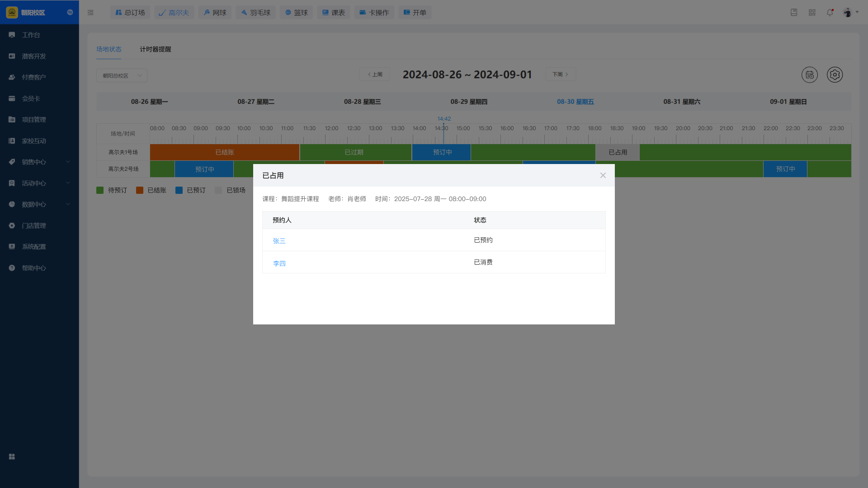
Task: Close the 已占用 dialog
Action: [x=603, y=175]
